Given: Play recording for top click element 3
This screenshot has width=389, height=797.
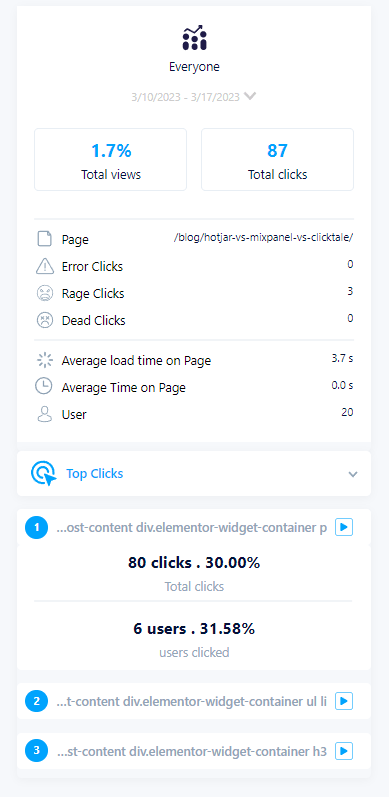Looking at the screenshot, I should [344, 751].
